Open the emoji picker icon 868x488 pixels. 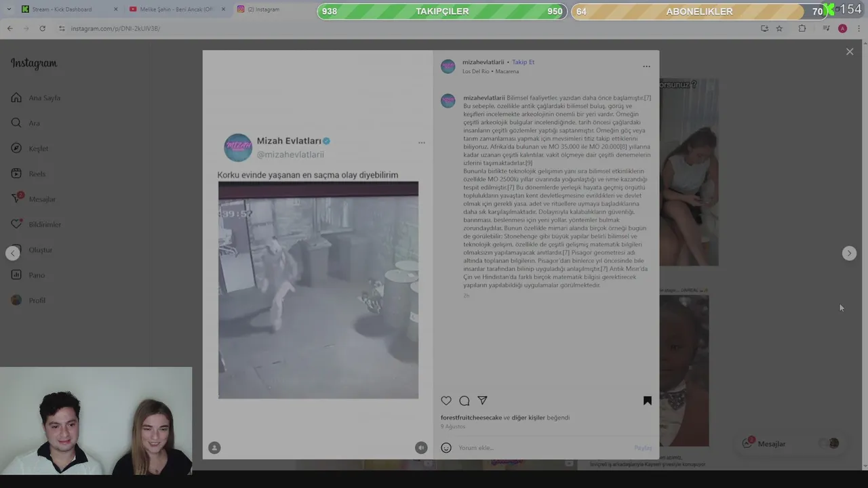[x=446, y=448]
